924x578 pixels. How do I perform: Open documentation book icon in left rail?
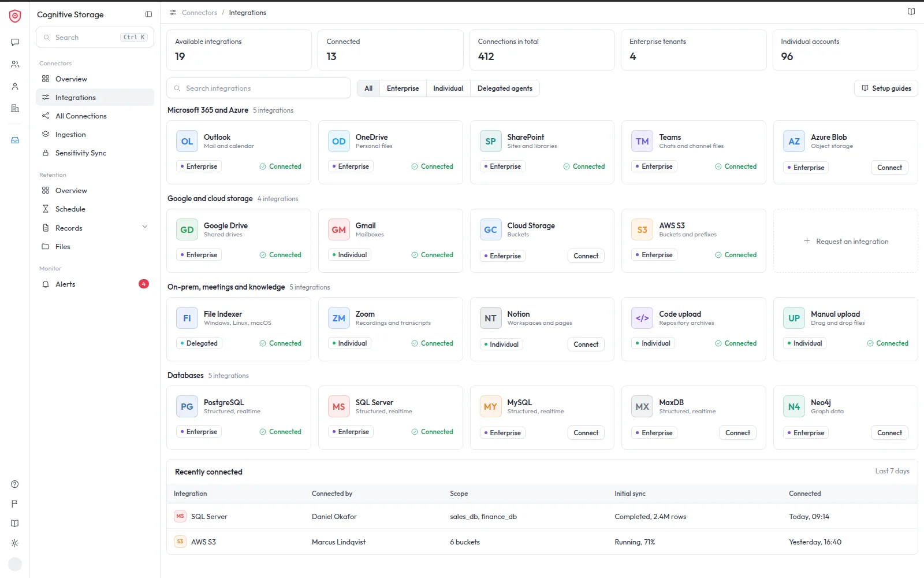click(15, 524)
